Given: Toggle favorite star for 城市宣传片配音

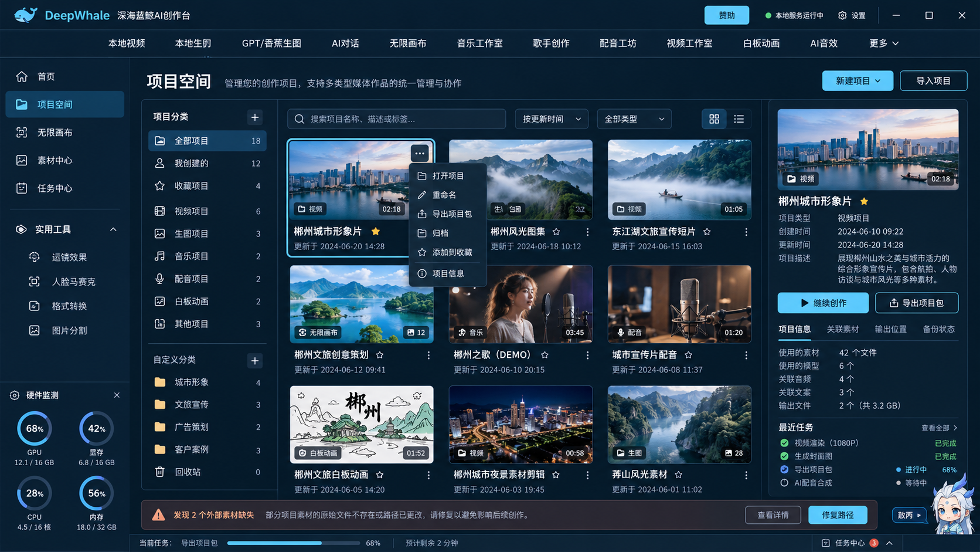Looking at the screenshot, I should pyautogui.click(x=689, y=355).
